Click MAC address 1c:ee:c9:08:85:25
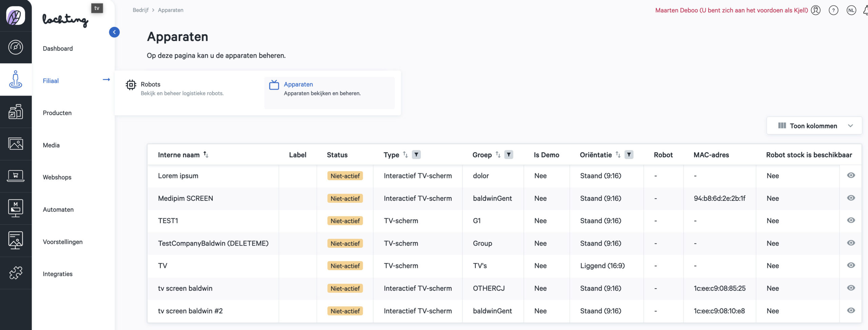This screenshot has height=330, width=868. 719,288
